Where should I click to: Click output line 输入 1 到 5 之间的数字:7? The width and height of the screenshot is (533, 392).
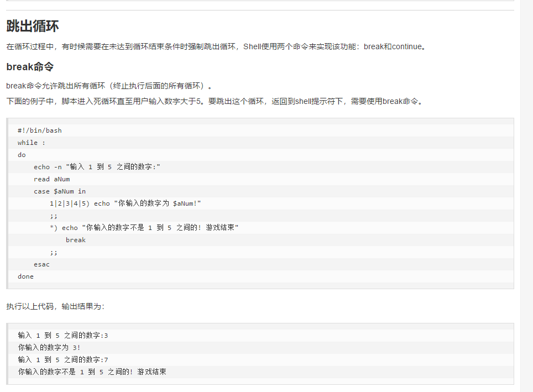point(63,360)
